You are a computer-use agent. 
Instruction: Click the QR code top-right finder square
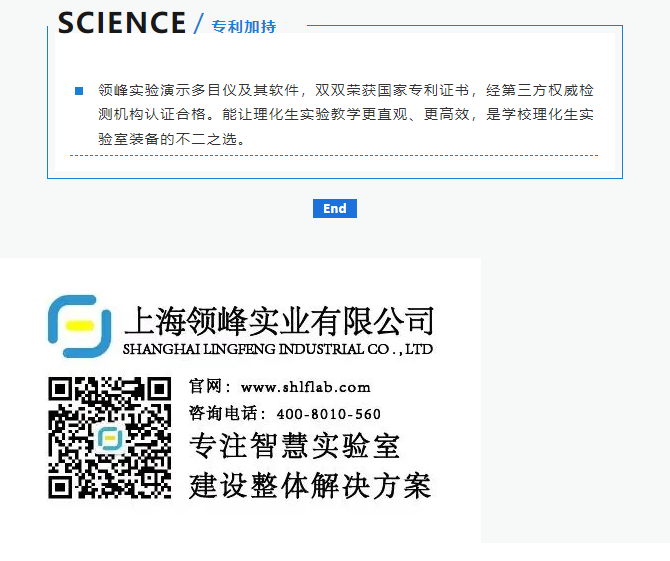point(158,391)
